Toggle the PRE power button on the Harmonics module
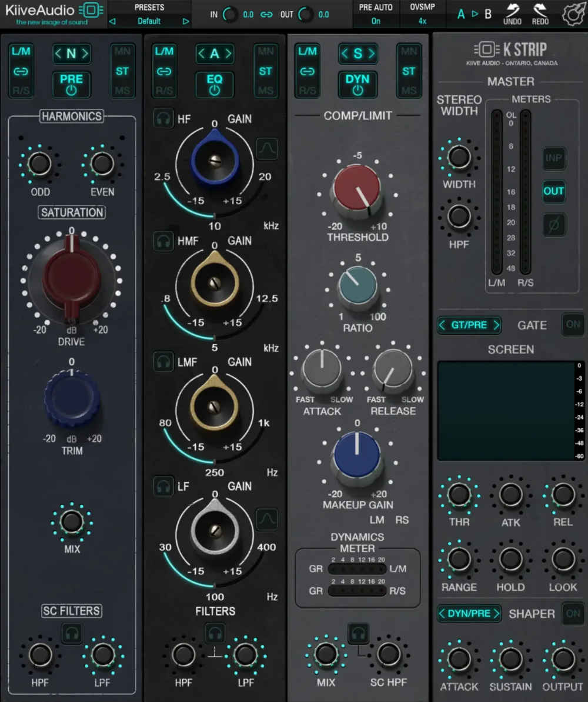588x702 pixels. [x=71, y=83]
